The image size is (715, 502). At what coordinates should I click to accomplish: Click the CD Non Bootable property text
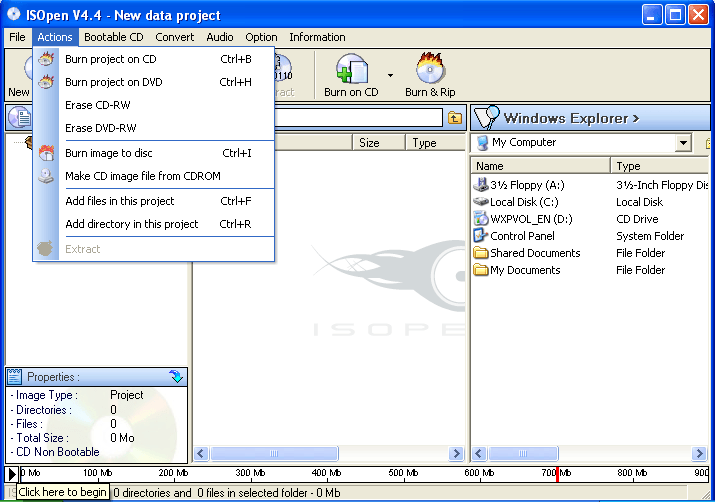pyautogui.click(x=58, y=452)
